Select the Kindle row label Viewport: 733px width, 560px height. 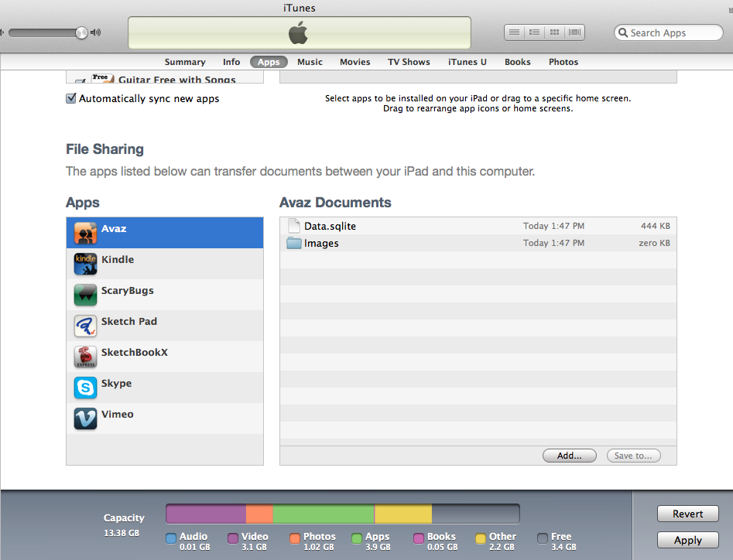tap(118, 259)
